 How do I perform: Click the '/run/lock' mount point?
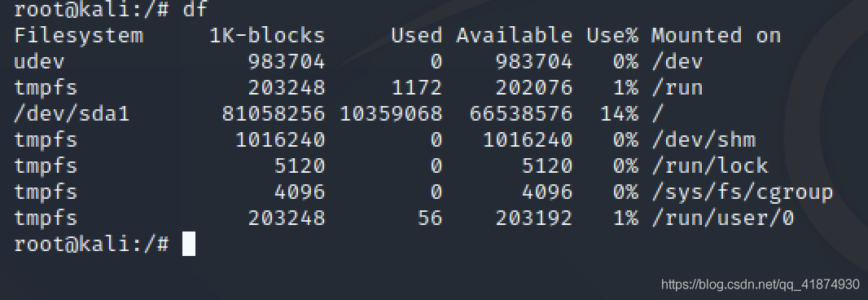coord(710,165)
